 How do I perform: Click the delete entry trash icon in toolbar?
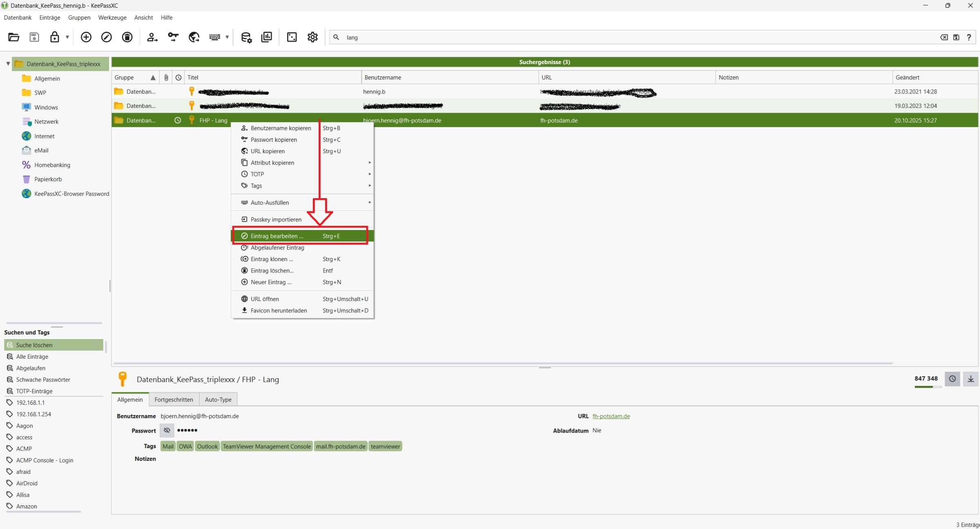click(127, 37)
